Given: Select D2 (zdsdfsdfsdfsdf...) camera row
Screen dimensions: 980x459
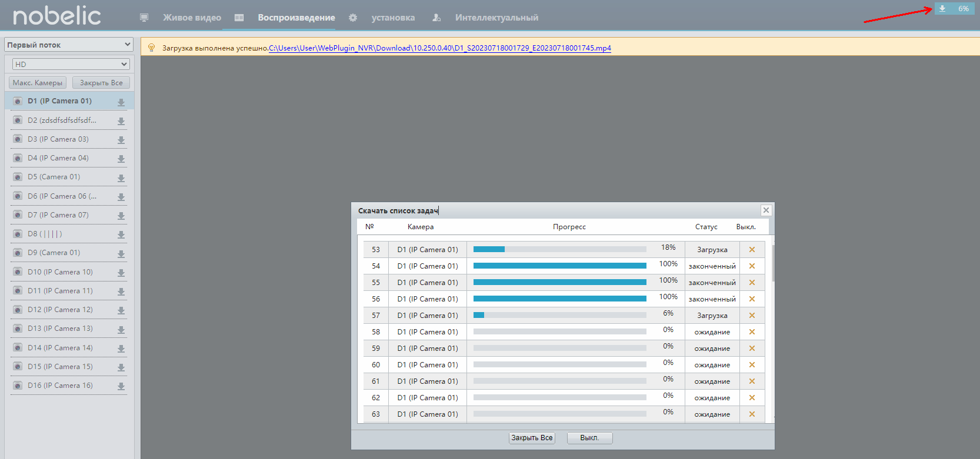Looking at the screenshot, I should [69, 120].
